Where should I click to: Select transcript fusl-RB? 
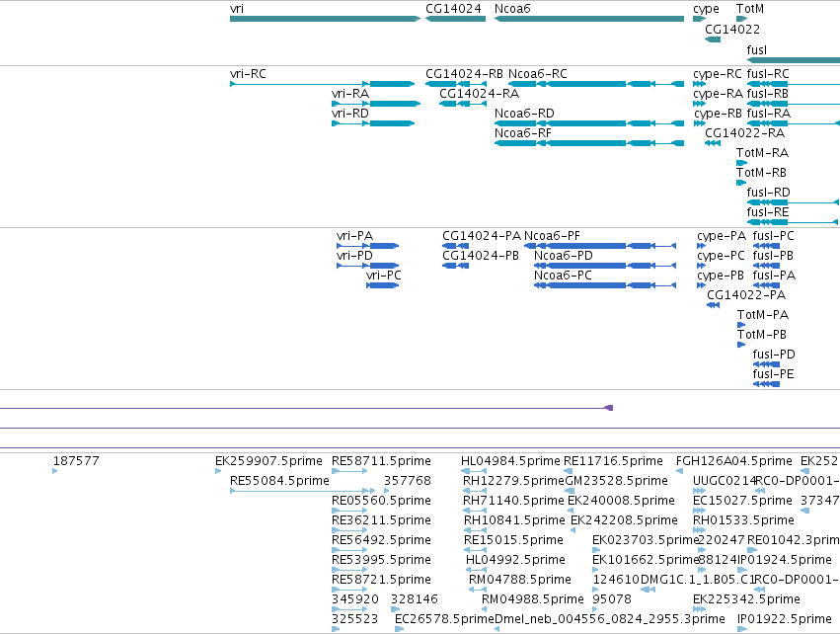click(794, 104)
